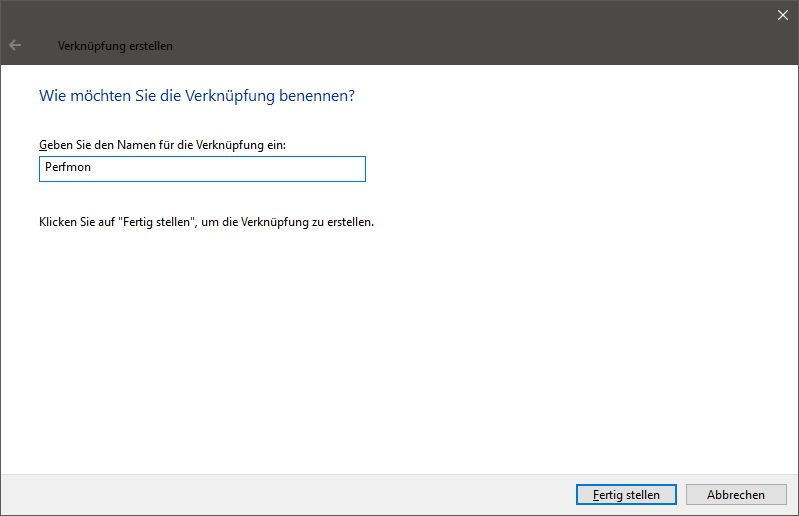Click the underlined F on the Fertig stellen button
The width and height of the screenshot is (799, 516).
pos(596,495)
